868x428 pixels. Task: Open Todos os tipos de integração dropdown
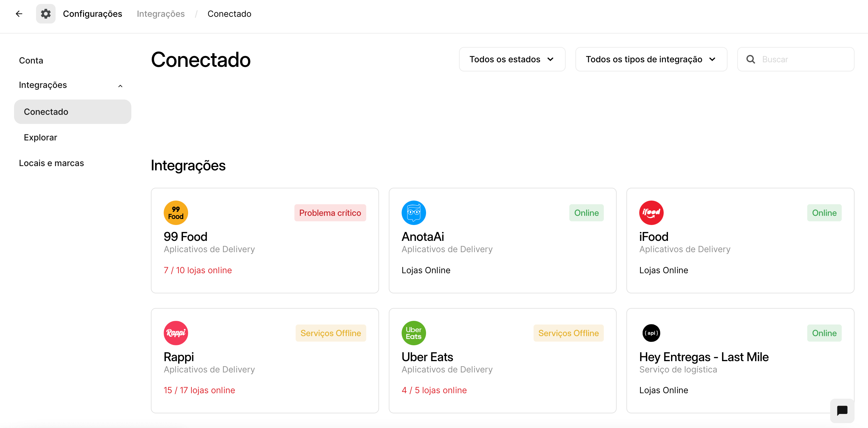[651, 59]
